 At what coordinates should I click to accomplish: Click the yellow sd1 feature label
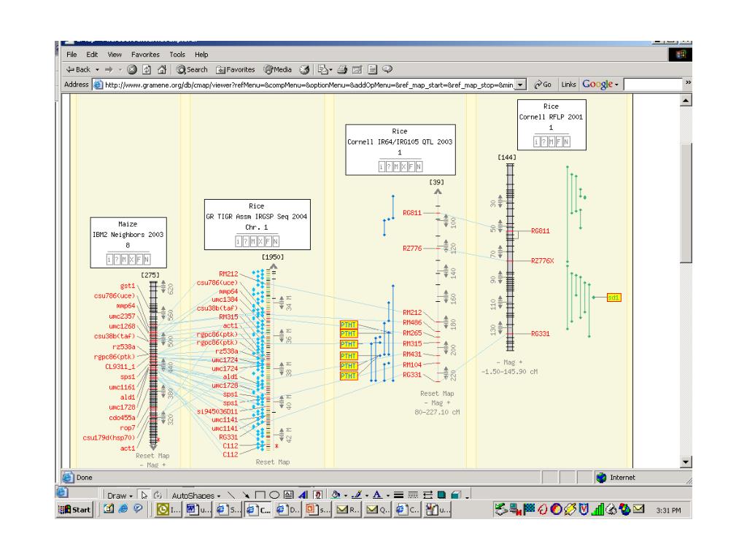tap(614, 297)
